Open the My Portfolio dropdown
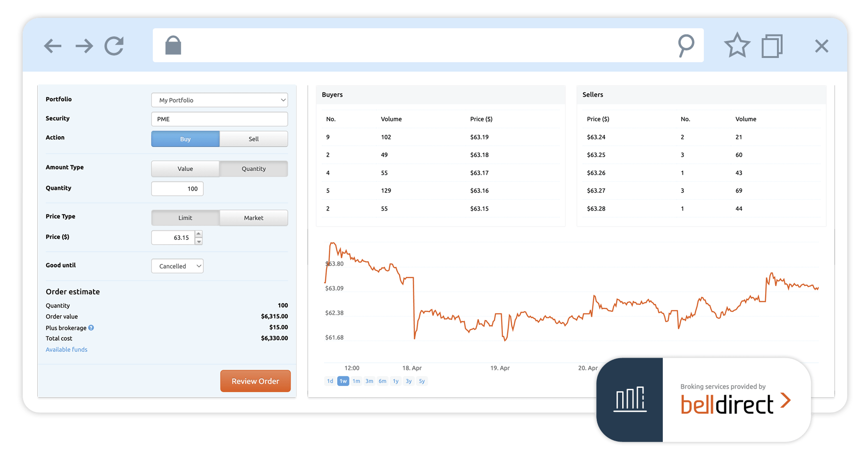 (x=219, y=100)
